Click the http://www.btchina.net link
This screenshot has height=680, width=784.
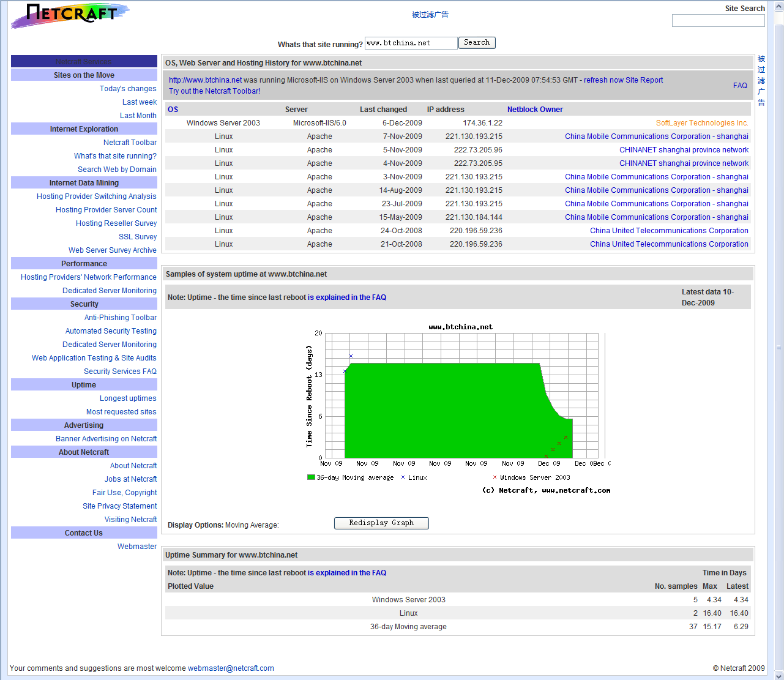[205, 80]
